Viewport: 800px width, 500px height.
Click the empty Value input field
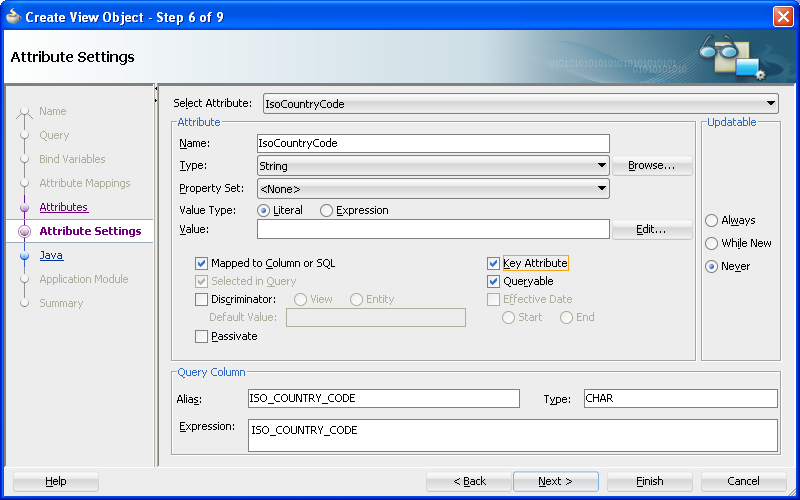[x=433, y=230]
